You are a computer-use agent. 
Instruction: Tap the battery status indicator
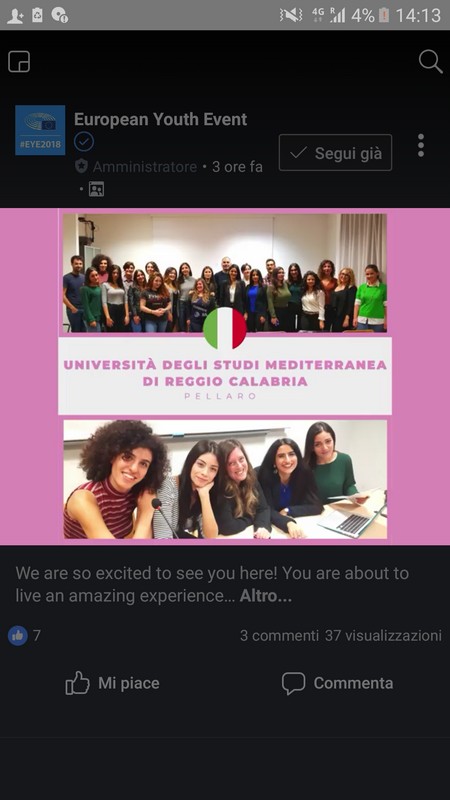384,15
